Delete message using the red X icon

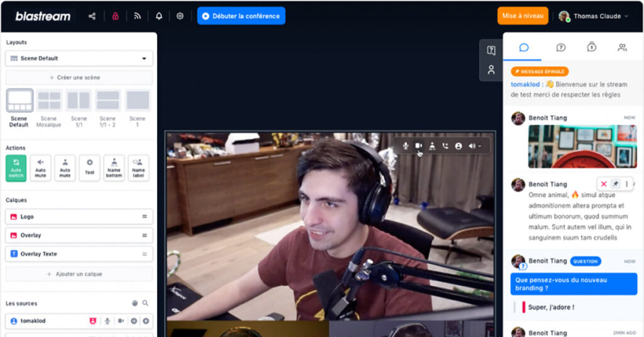click(x=604, y=184)
